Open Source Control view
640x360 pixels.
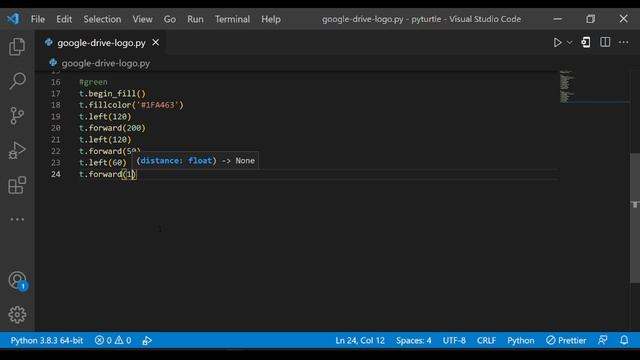pyautogui.click(x=17, y=116)
